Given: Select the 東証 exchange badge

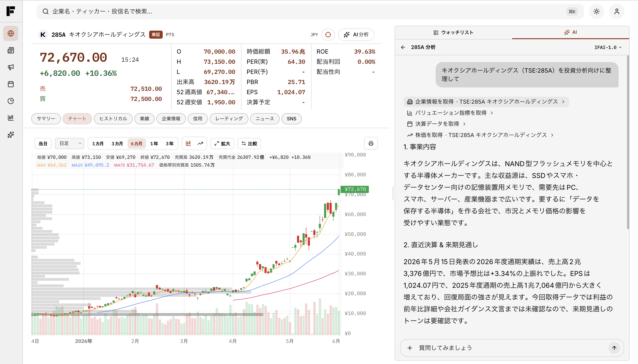Looking at the screenshot, I should point(156,34).
